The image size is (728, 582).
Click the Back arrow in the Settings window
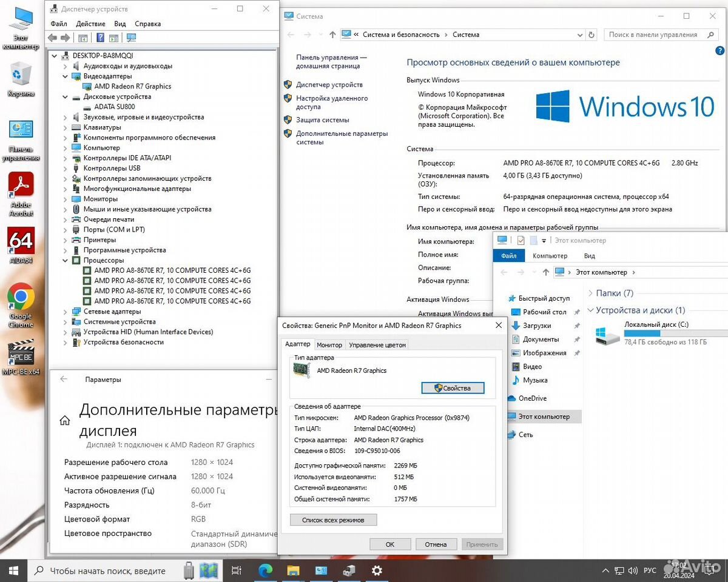click(63, 380)
